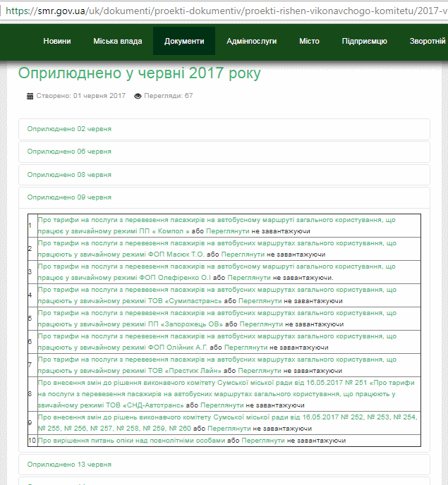
Task: Expand the Оприлюднено 06 червня section
Action: [224, 152]
